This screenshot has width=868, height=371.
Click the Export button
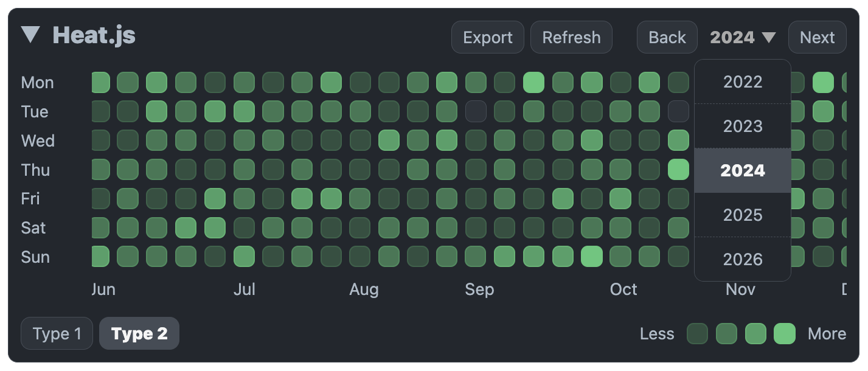pyautogui.click(x=487, y=37)
